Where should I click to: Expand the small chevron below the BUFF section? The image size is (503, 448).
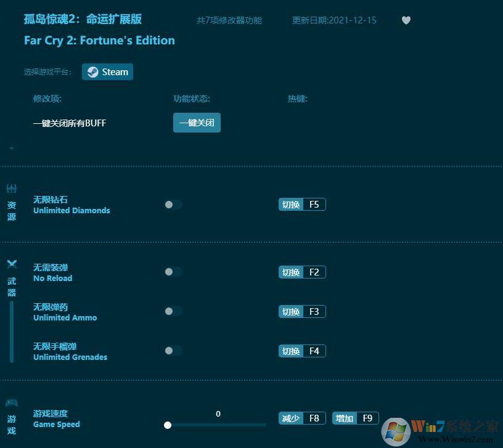[x=10, y=149]
